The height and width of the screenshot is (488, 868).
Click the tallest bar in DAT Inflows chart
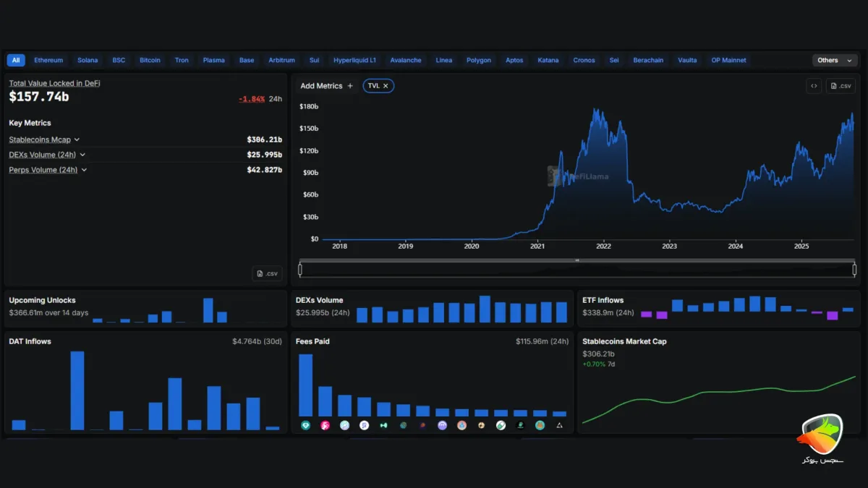[x=77, y=390]
